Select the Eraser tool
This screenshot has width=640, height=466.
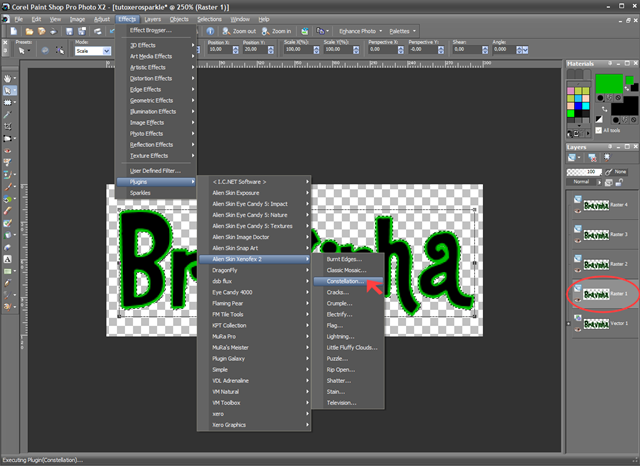7,247
